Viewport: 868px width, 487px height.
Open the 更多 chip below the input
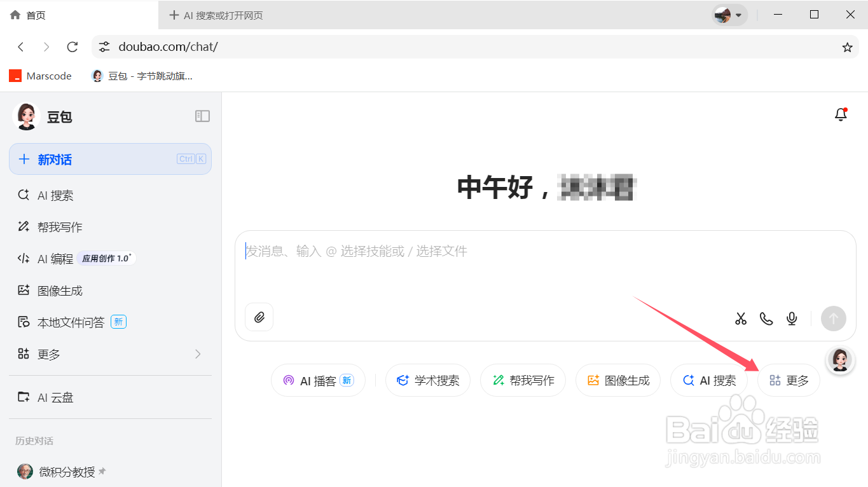coord(789,380)
